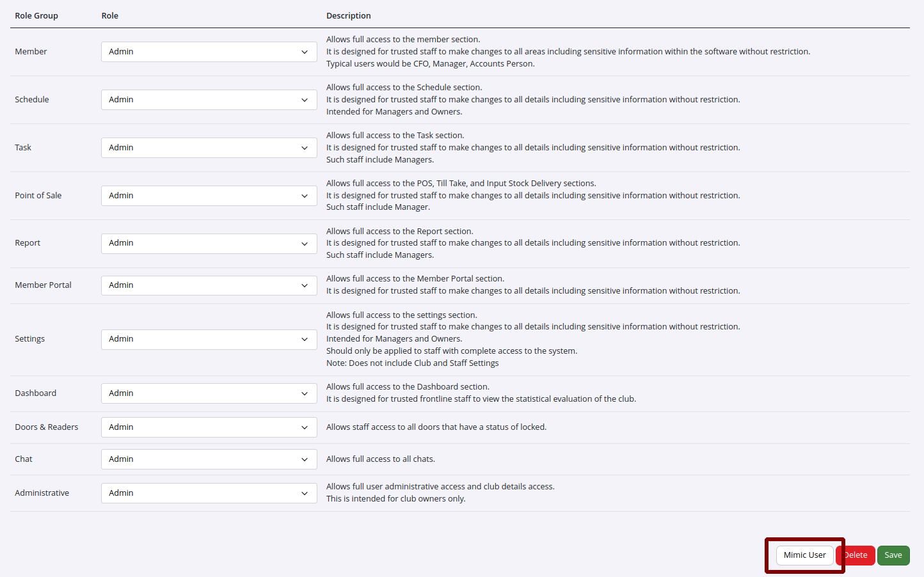Click the Mimic User button
The width and height of the screenshot is (924, 577).
[x=804, y=555]
